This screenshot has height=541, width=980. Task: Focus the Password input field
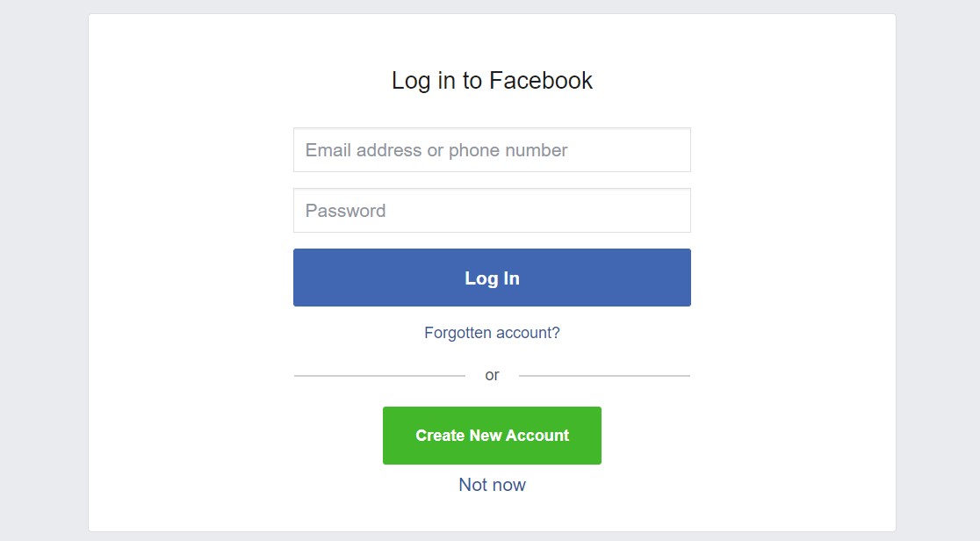[x=492, y=211]
